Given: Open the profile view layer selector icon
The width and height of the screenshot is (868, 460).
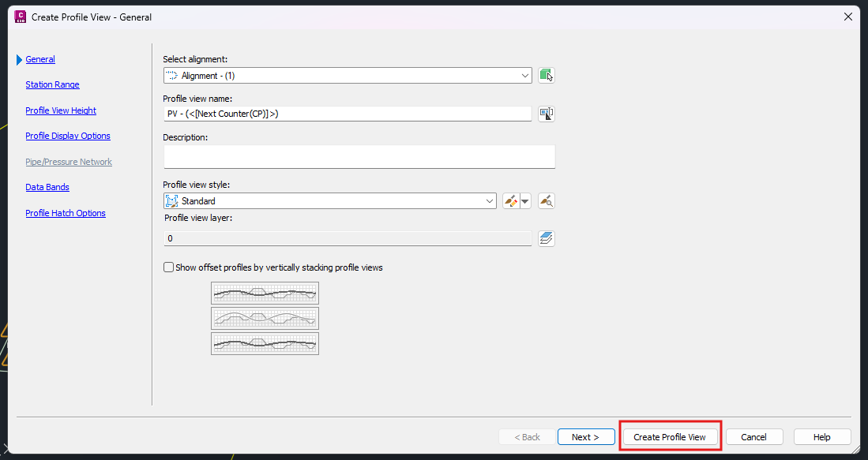Looking at the screenshot, I should pyautogui.click(x=547, y=238).
